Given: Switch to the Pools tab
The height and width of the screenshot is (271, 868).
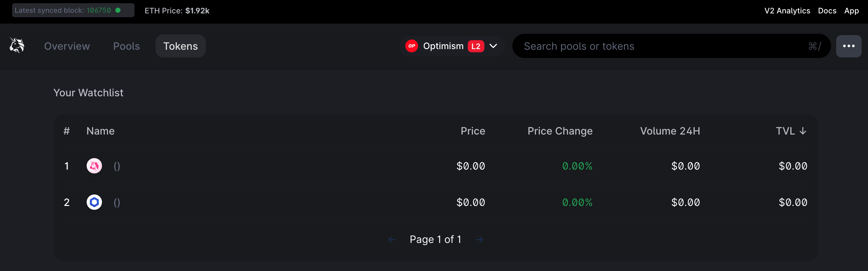Looking at the screenshot, I should 127,46.
